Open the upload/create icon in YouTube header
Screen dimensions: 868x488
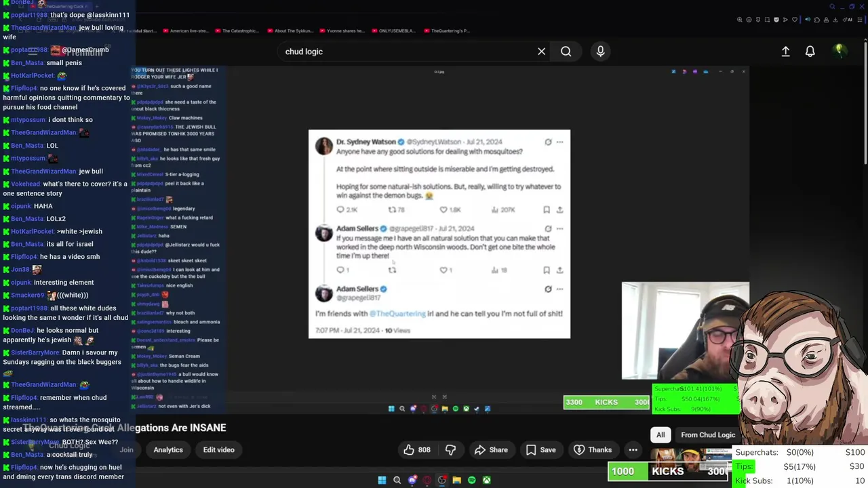(785, 52)
